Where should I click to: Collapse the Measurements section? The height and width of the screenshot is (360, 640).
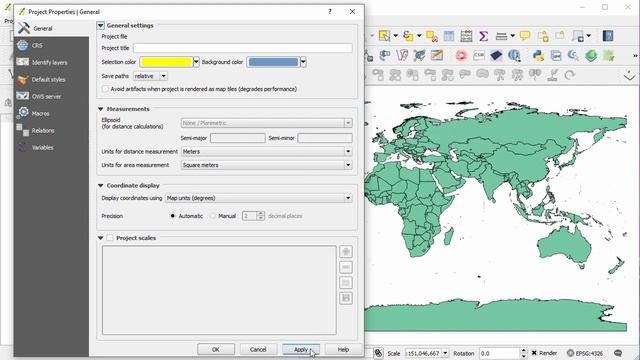pyautogui.click(x=100, y=109)
